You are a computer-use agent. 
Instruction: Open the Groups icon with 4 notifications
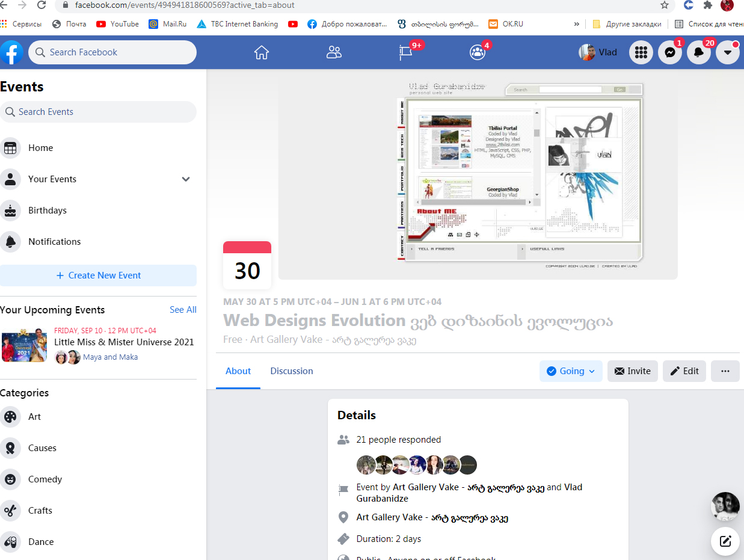click(478, 52)
